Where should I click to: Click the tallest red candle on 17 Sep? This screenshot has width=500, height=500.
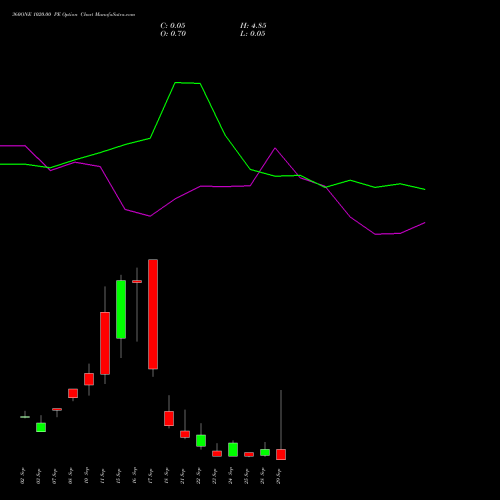(x=153, y=314)
